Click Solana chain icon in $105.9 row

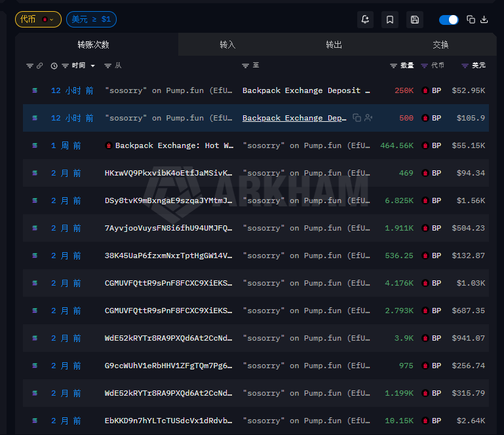click(35, 118)
